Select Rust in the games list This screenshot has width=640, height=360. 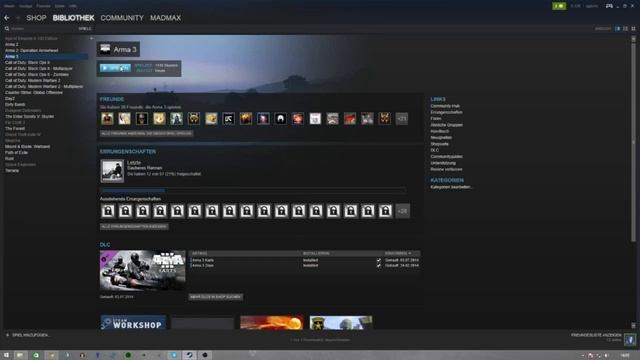click(x=9, y=158)
